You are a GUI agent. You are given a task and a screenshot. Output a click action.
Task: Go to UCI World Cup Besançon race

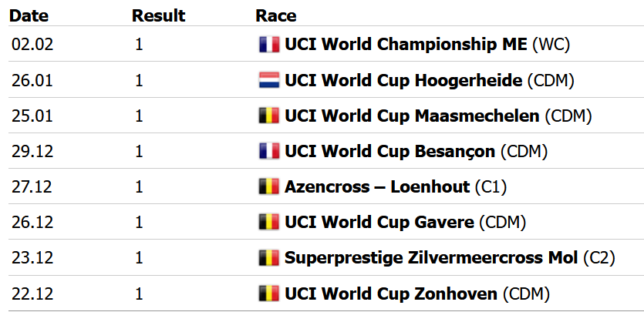389,151
